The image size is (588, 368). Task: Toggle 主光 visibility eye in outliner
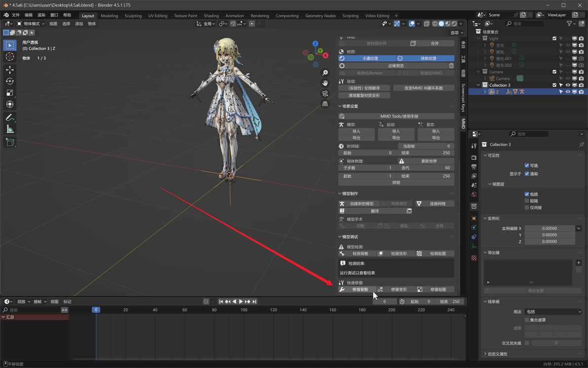568,45
